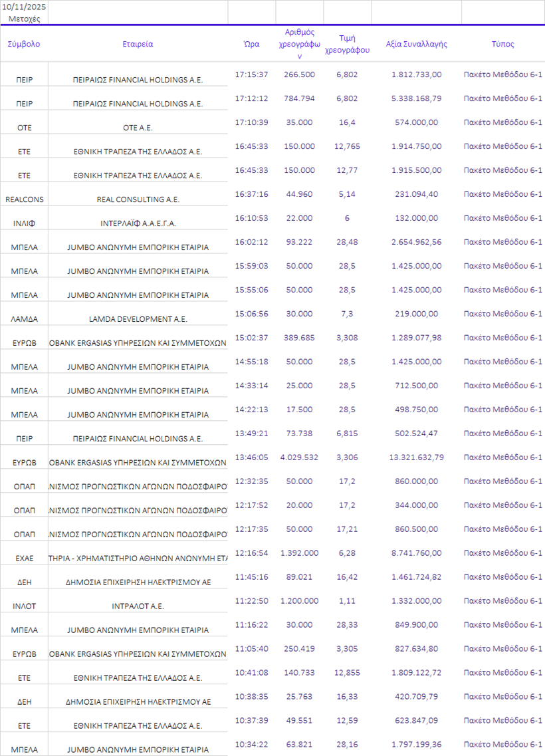Screen dimensions: 545x756
Task: Select the ΟΤΕ symbol cell
Action: 24,128
